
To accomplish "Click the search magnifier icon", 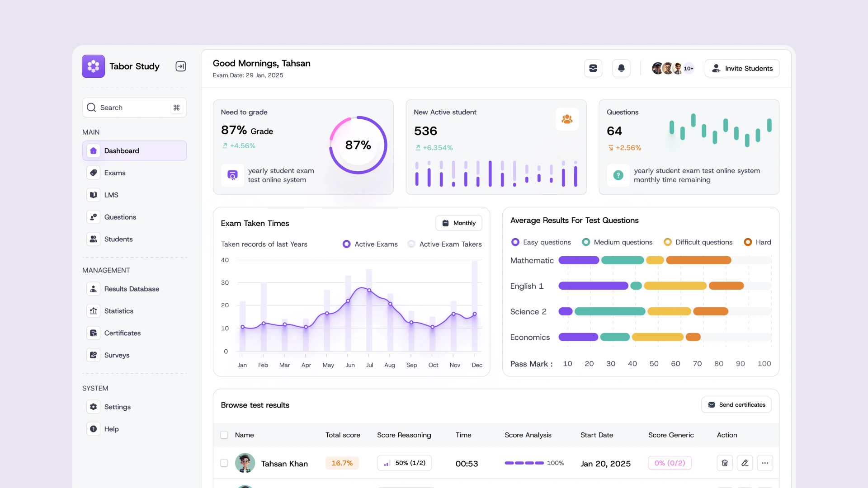I will 91,108.
